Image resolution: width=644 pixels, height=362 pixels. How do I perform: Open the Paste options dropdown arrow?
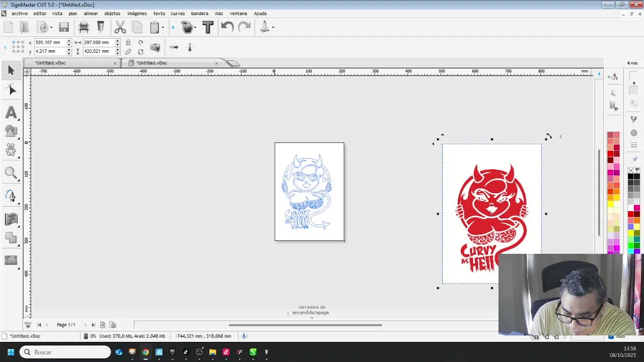[163, 28]
